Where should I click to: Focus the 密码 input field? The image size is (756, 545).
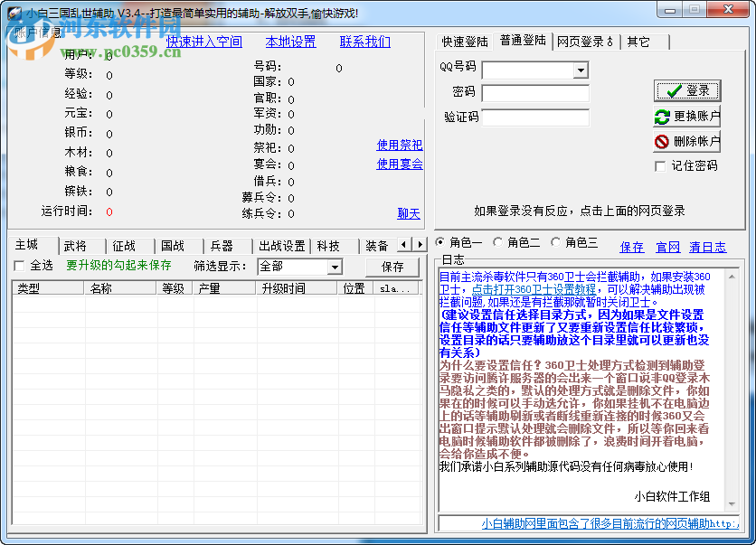(535, 93)
